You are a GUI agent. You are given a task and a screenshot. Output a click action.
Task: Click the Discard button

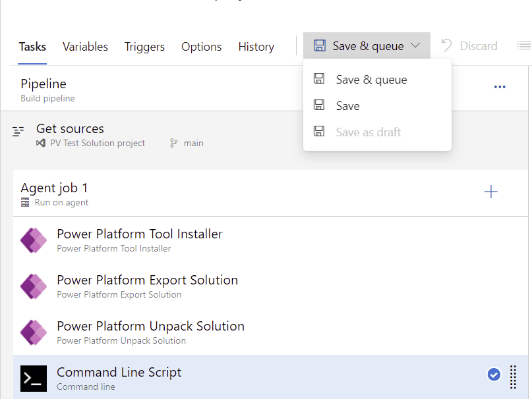coord(469,45)
